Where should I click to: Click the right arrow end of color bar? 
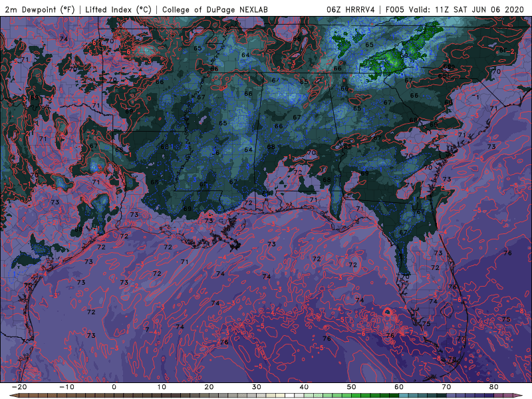(519, 396)
